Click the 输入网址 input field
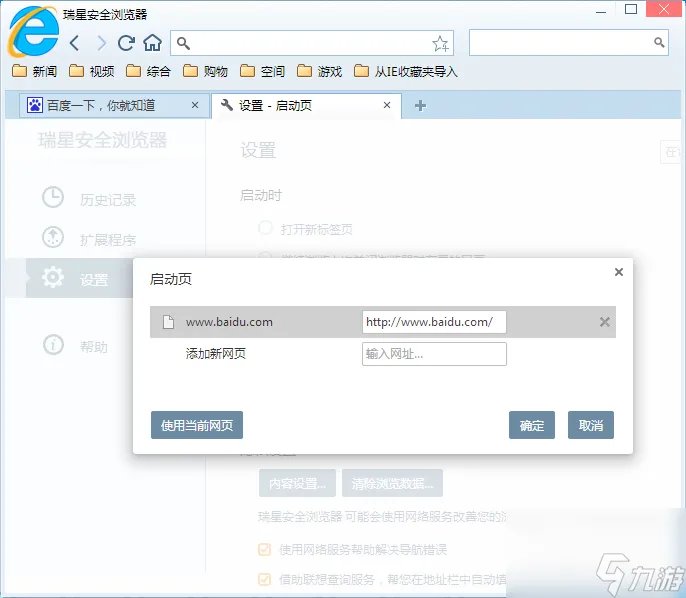The height and width of the screenshot is (598, 686). coord(434,354)
